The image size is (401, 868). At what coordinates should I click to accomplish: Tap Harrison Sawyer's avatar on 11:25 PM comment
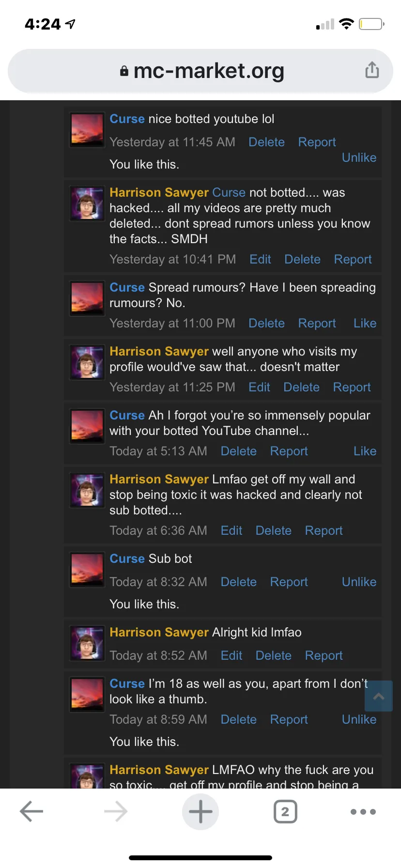(87, 362)
